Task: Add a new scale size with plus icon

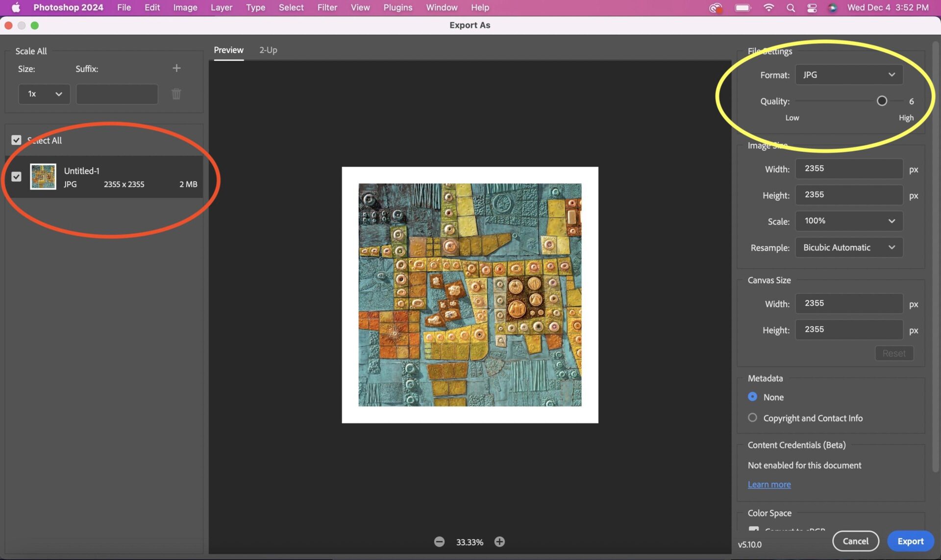Action: [x=176, y=69]
